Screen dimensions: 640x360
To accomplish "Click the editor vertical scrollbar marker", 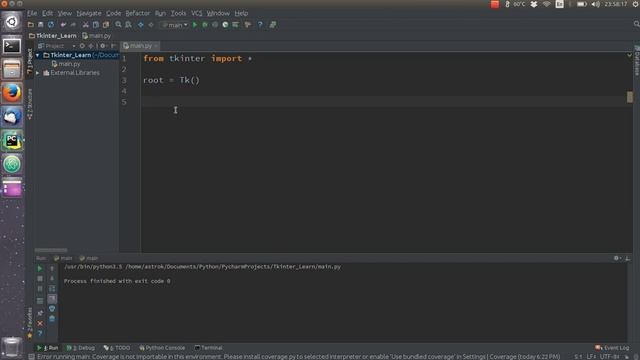I will click(x=630, y=97).
